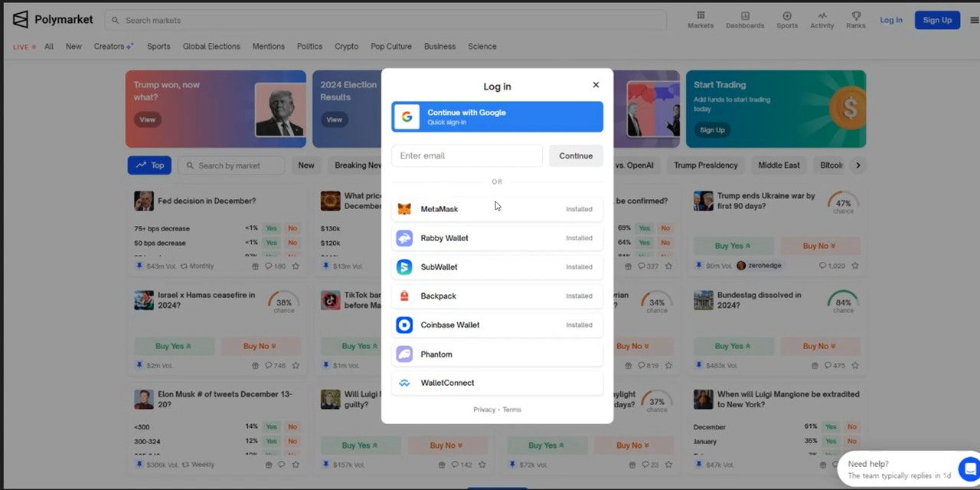Open Sports in top-right navigation

787,20
